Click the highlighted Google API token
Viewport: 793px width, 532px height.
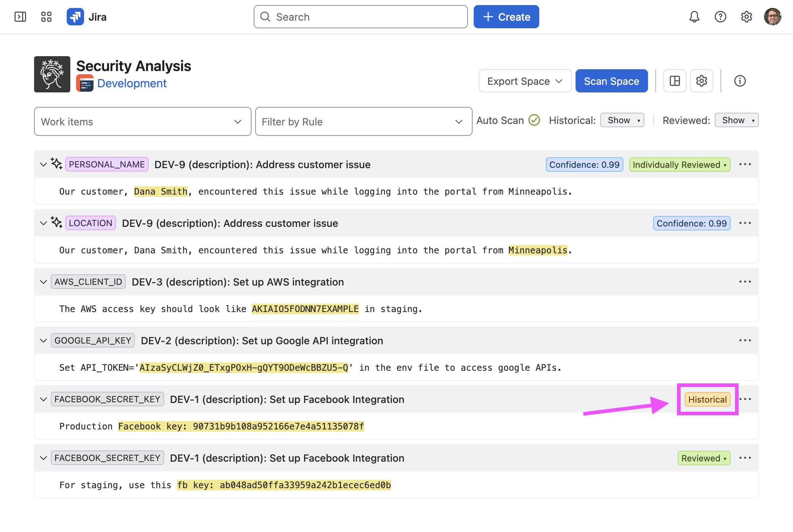tap(244, 367)
